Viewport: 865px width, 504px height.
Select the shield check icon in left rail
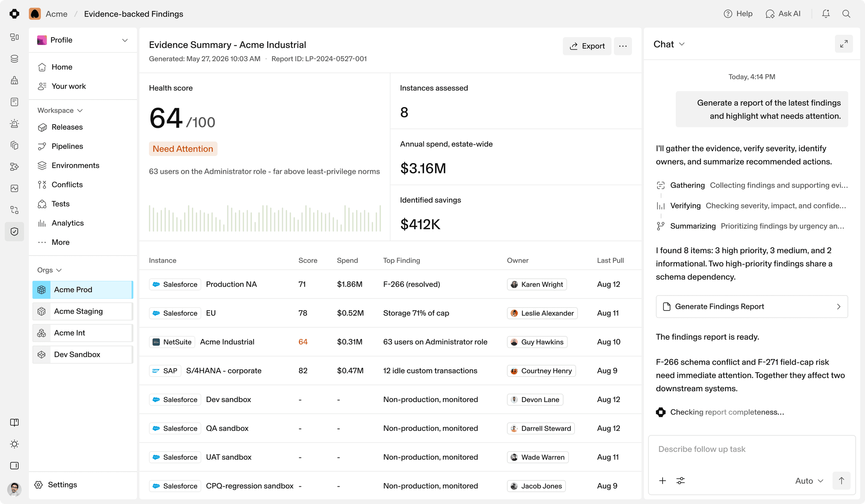[x=15, y=232]
